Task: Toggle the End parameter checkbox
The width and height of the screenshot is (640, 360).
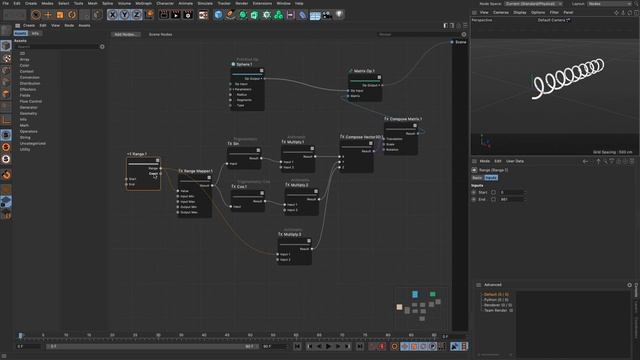Action: coord(493,199)
